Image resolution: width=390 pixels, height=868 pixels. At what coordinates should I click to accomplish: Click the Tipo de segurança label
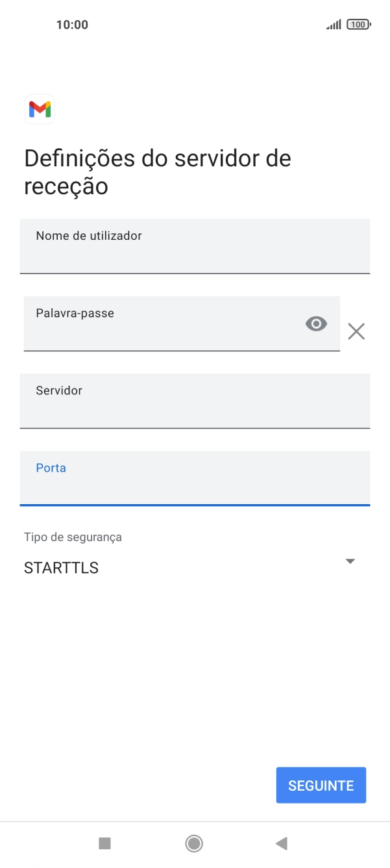pyautogui.click(x=72, y=537)
